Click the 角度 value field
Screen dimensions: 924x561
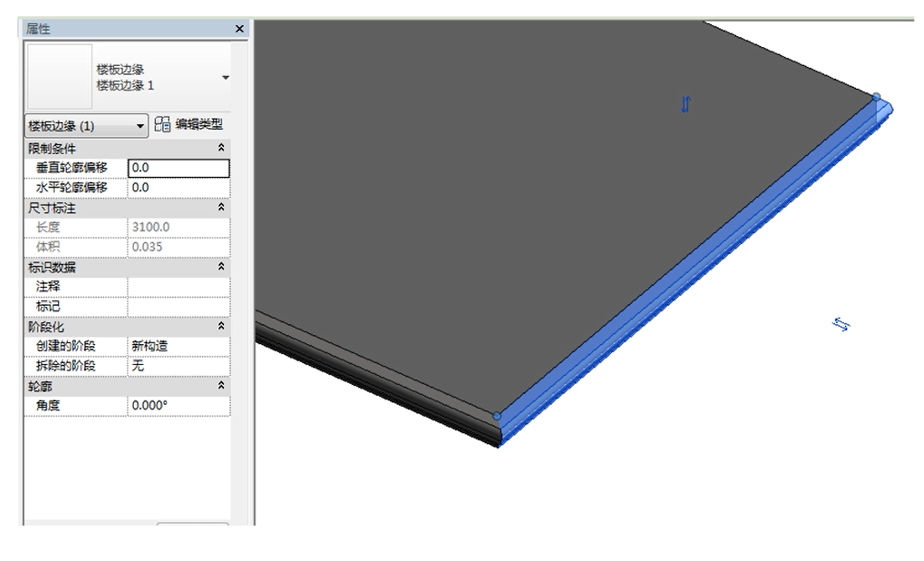178,406
